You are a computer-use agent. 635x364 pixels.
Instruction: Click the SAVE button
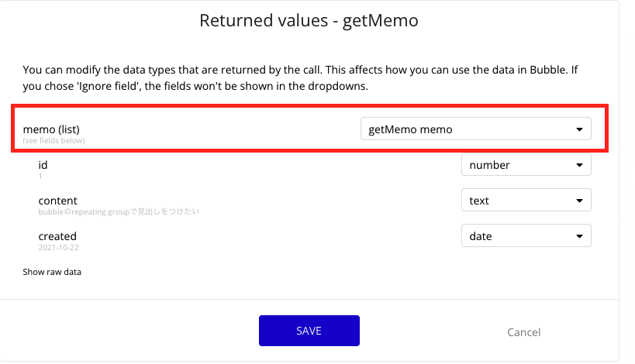click(x=309, y=331)
